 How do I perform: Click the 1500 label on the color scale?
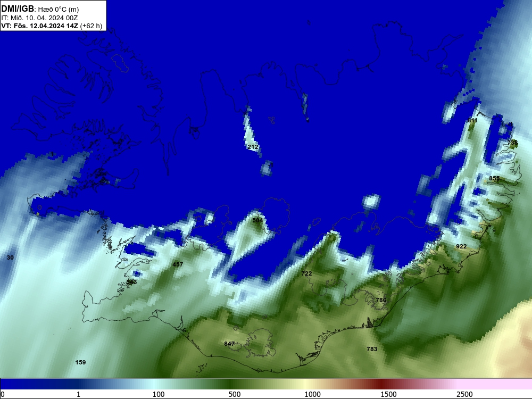click(x=388, y=394)
